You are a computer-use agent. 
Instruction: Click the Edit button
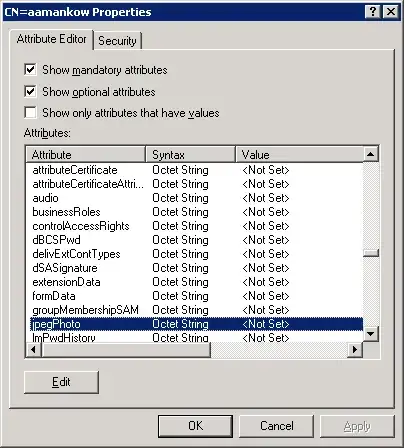[61, 382]
